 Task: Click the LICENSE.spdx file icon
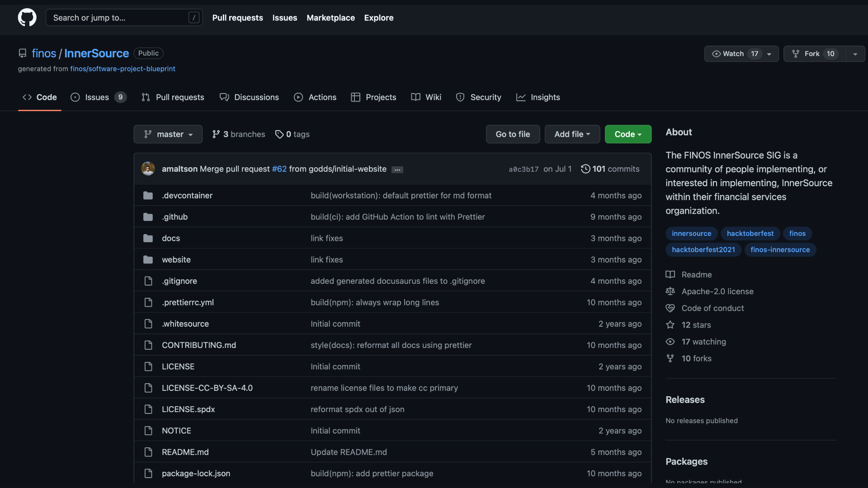tap(148, 409)
